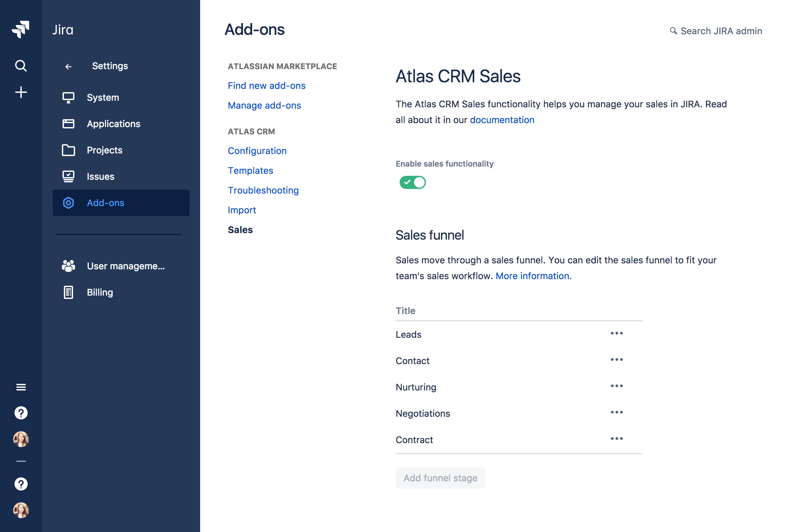Open Projects settings in sidebar
The image size is (790, 532).
[121, 150]
